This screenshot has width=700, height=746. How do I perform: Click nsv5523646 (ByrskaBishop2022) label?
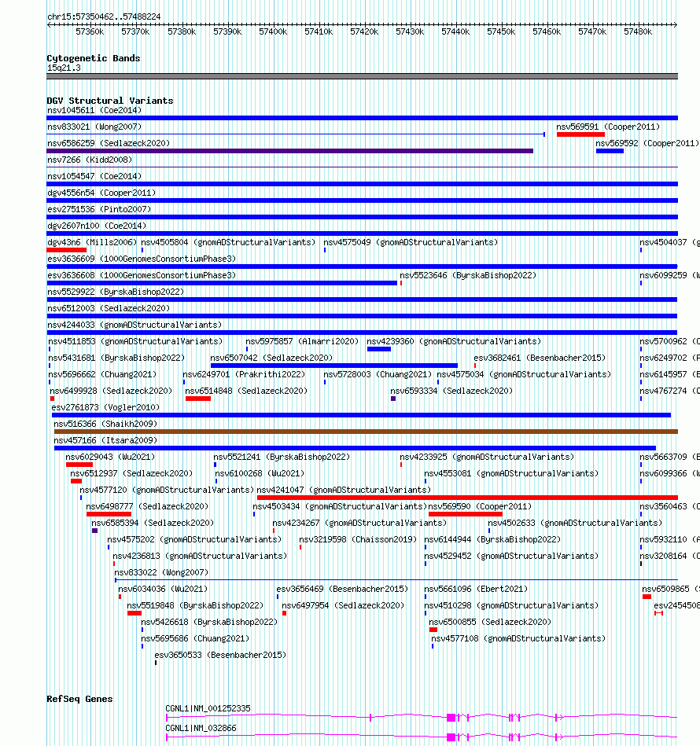pos(468,275)
